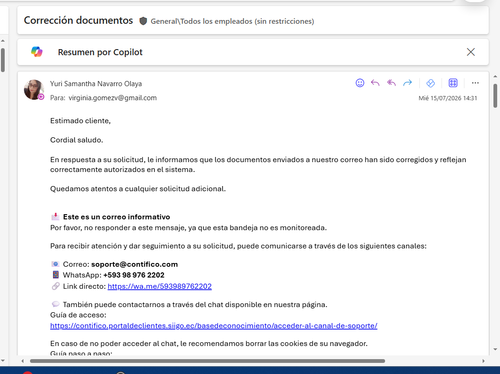Select sender name Yuri Samantha Navarro Olaya
500x374 pixels.
[x=96, y=84]
